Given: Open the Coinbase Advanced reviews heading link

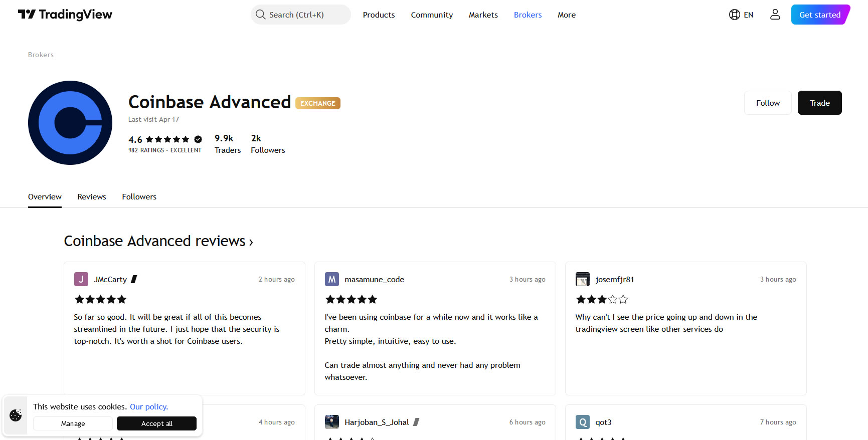Looking at the screenshot, I should pyautogui.click(x=158, y=241).
